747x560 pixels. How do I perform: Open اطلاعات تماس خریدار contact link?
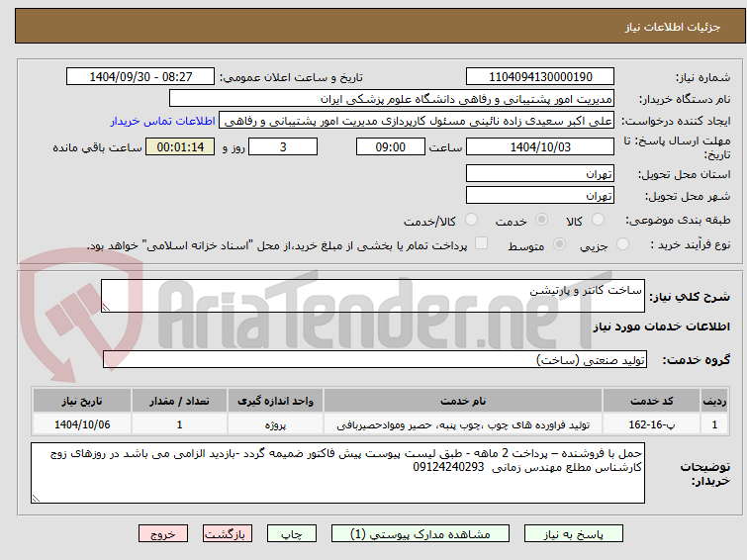pyautogui.click(x=163, y=121)
